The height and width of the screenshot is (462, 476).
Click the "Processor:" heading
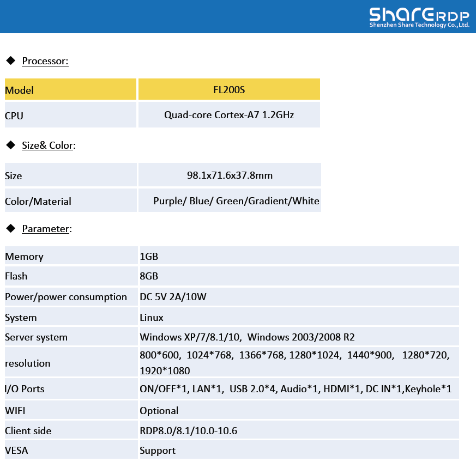(x=45, y=61)
